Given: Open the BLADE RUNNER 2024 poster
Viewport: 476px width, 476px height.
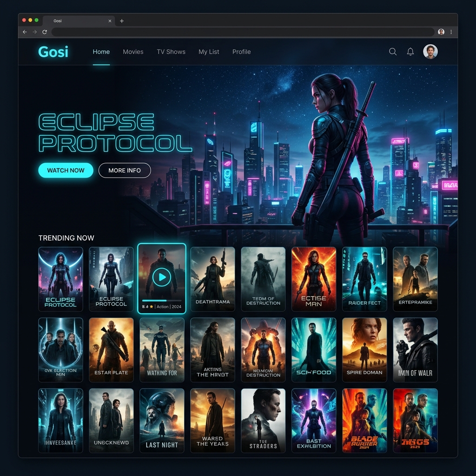Looking at the screenshot, I should (x=364, y=421).
